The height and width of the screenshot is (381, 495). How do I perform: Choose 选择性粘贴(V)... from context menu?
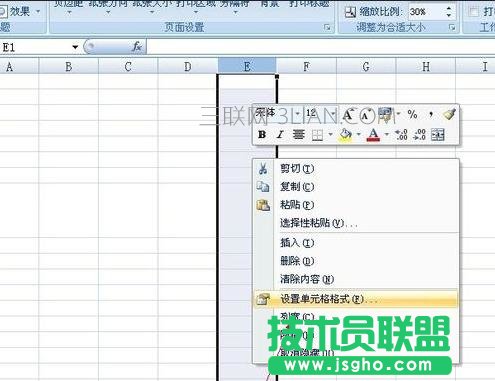[x=356, y=223]
